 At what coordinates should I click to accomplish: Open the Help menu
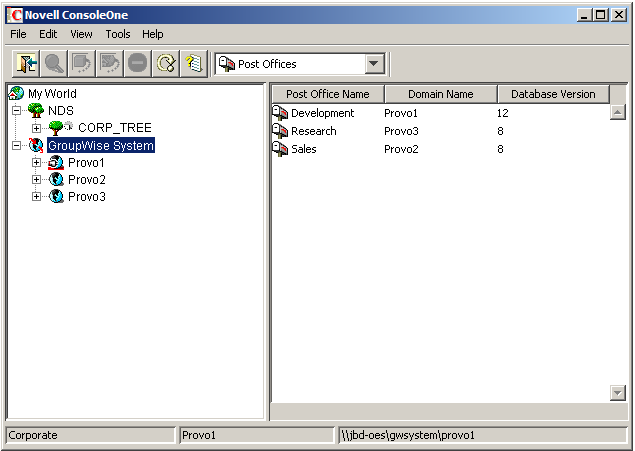pos(153,34)
